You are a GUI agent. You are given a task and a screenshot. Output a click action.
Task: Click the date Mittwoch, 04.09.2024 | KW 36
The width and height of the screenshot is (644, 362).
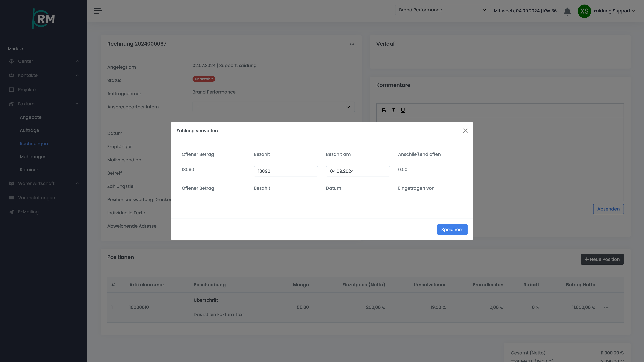[x=525, y=11]
